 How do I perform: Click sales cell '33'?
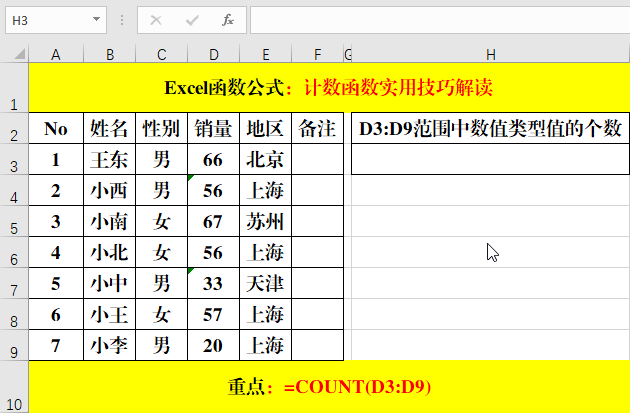point(213,283)
